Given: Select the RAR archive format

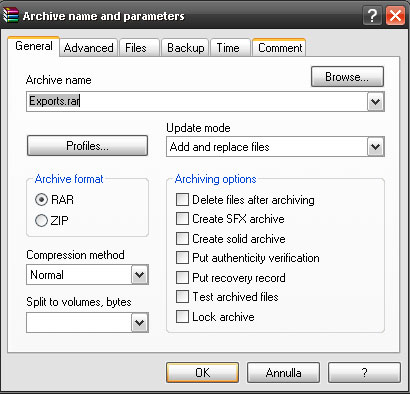Looking at the screenshot, I should click(x=54, y=200).
